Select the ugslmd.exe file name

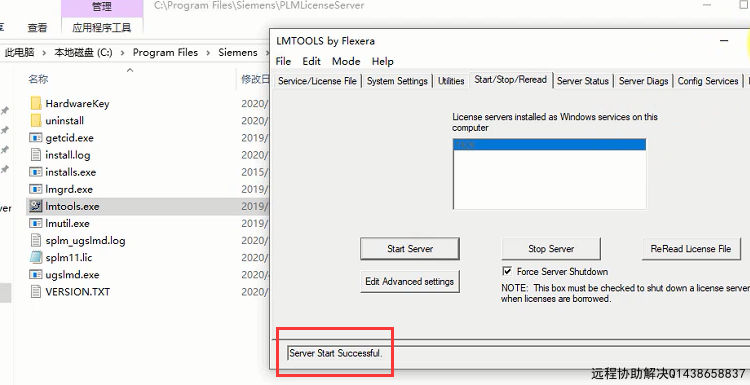[x=72, y=275]
